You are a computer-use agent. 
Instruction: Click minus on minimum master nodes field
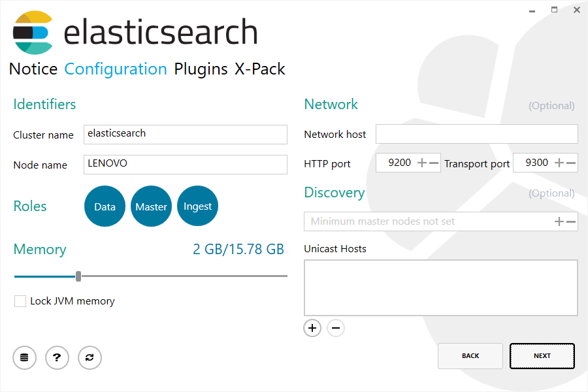pyautogui.click(x=570, y=221)
